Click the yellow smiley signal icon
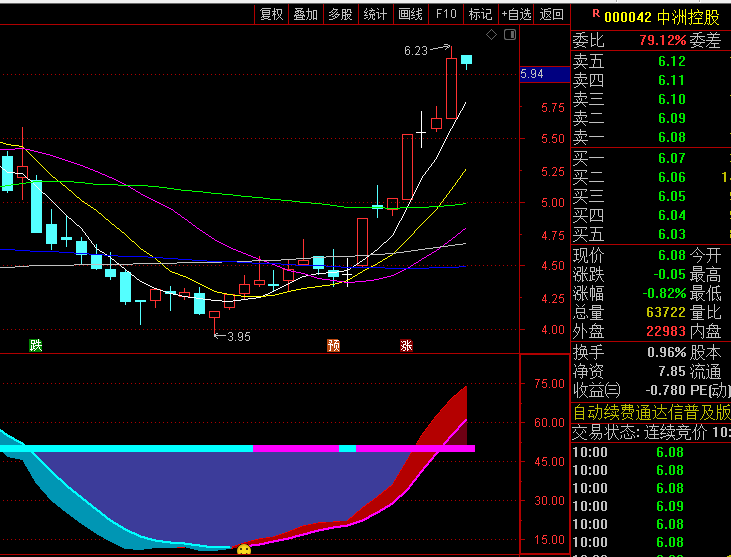Viewport: 731px width, 557px height. tap(243, 549)
